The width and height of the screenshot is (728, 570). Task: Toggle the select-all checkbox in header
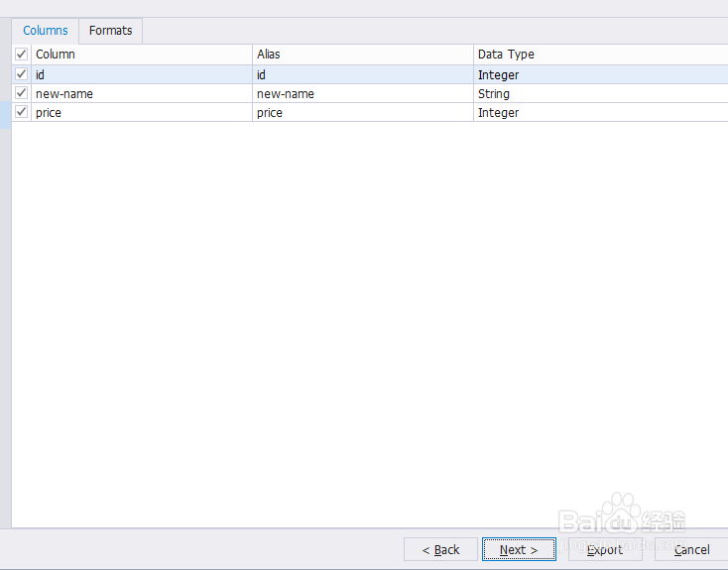[x=22, y=55]
